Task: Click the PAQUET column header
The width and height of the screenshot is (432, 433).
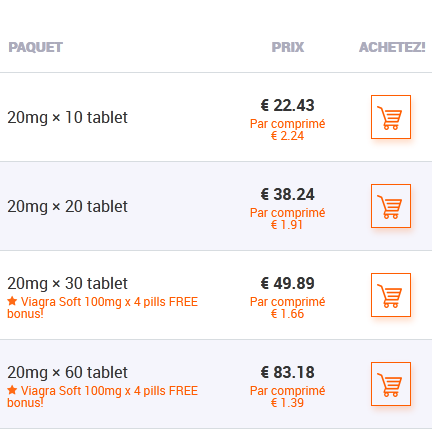Action: click(x=36, y=47)
